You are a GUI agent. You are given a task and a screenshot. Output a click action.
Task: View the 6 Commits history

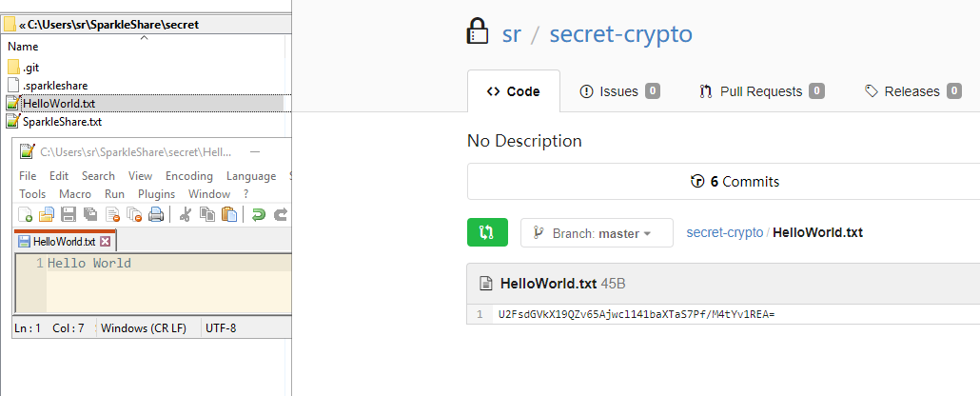pyautogui.click(x=734, y=182)
